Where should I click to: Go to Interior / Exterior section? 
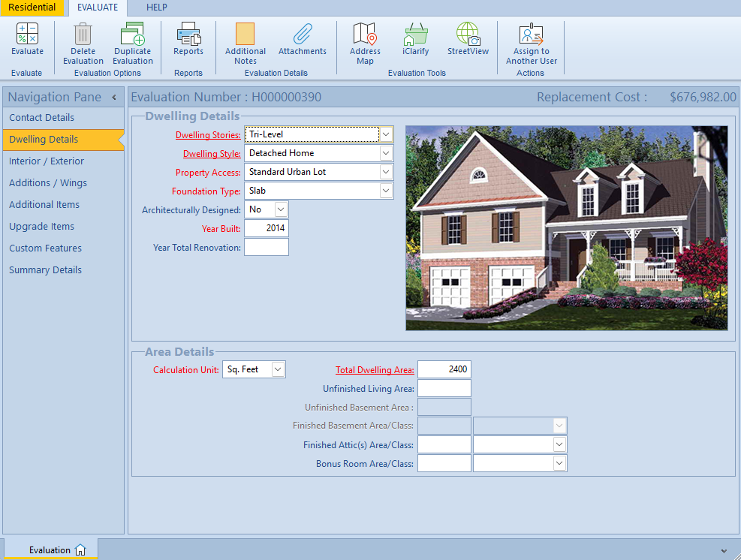(47, 161)
